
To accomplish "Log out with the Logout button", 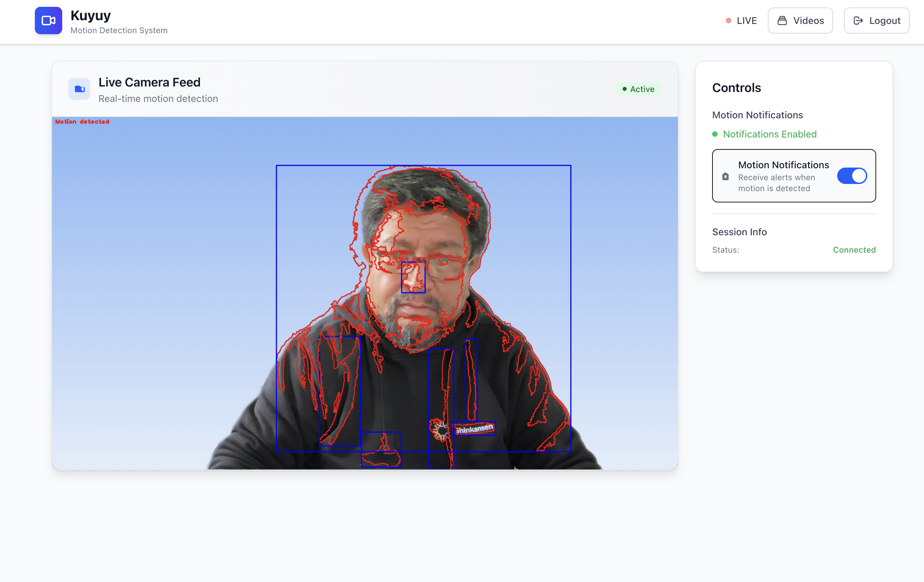I will pos(877,21).
